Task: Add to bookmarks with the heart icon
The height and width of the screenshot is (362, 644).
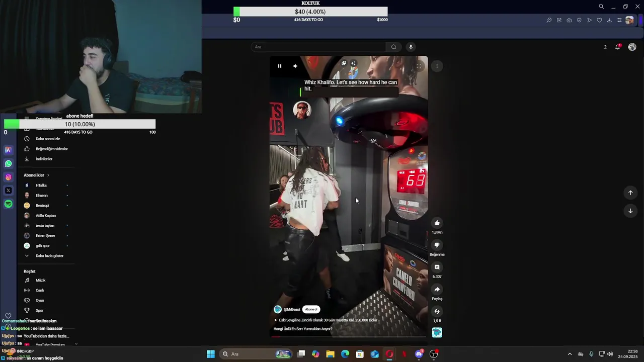Action: click(x=599, y=20)
